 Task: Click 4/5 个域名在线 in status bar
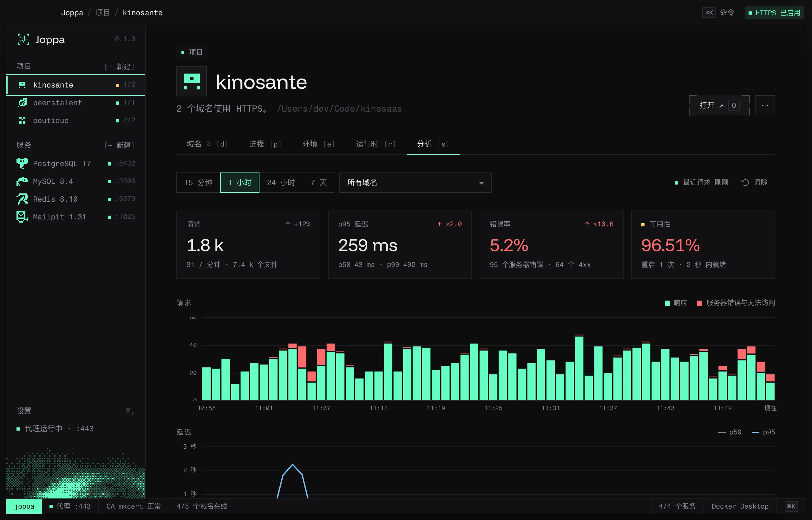click(202, 506)
